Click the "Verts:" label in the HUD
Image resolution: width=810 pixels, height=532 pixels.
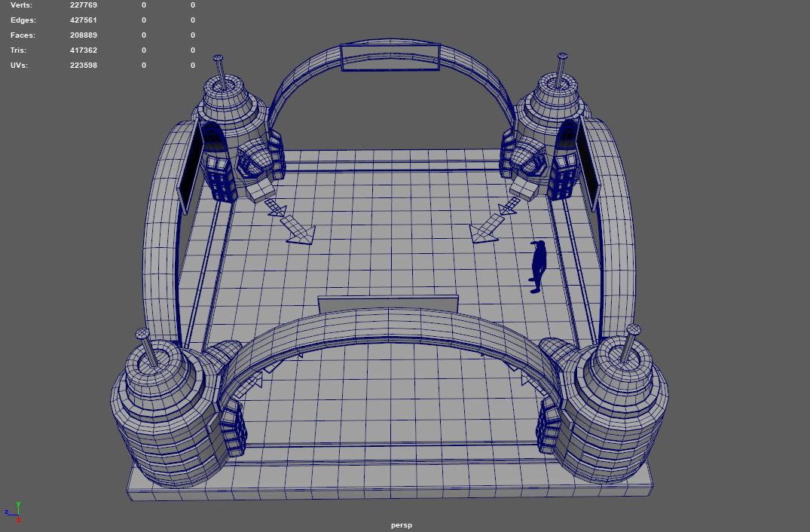(21, 5)
